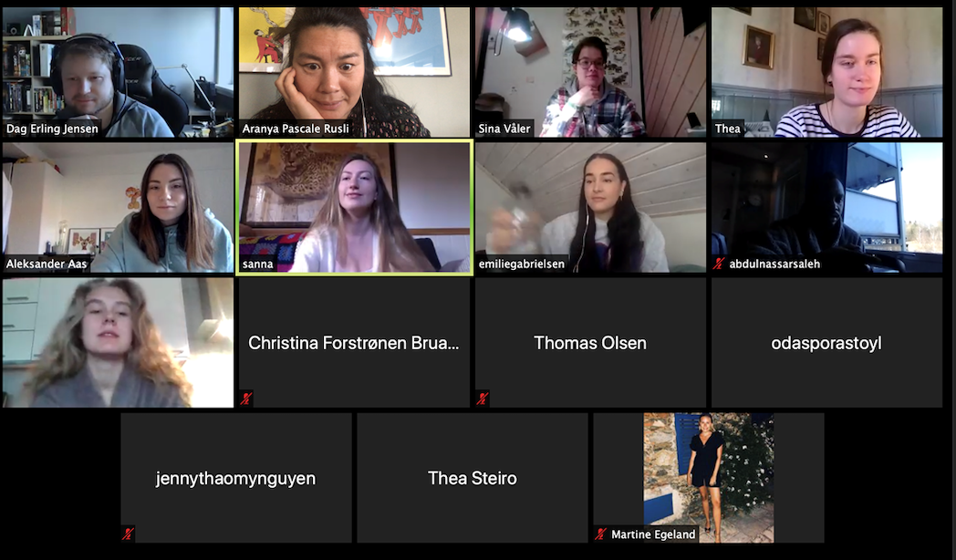Select Aleksander Aas video tile
956x560 pixels.
[x=119, y=207]
